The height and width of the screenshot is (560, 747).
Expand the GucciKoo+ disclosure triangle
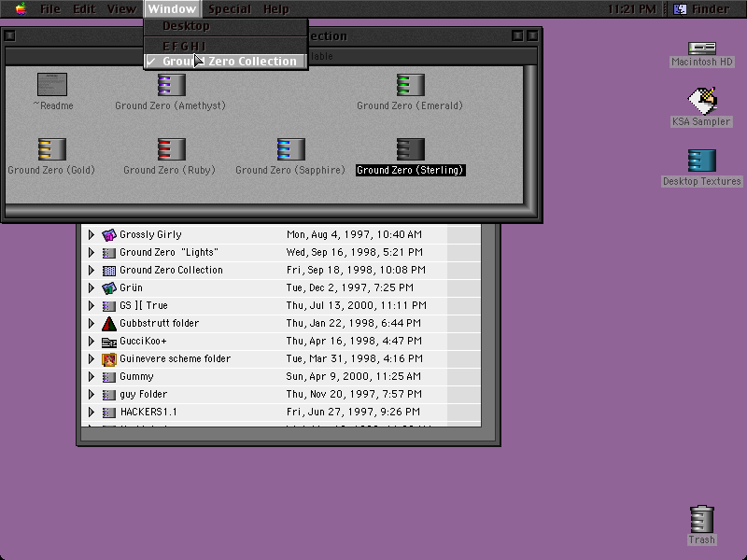(91, 341)
